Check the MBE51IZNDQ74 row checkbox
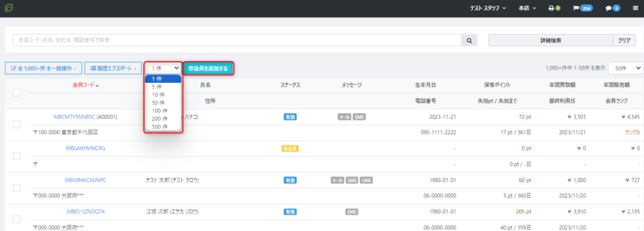The width and height of the screenshot is (644, 231). click(x=17, y=219)
